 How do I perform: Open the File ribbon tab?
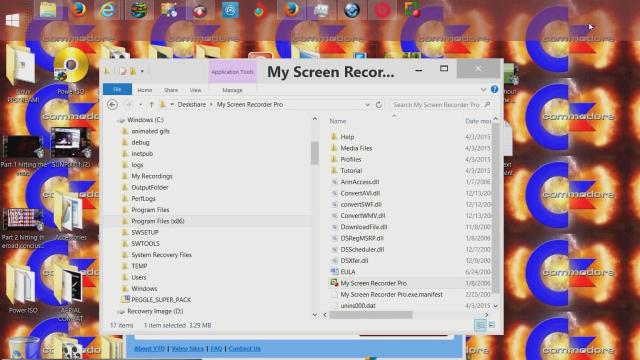117,89
